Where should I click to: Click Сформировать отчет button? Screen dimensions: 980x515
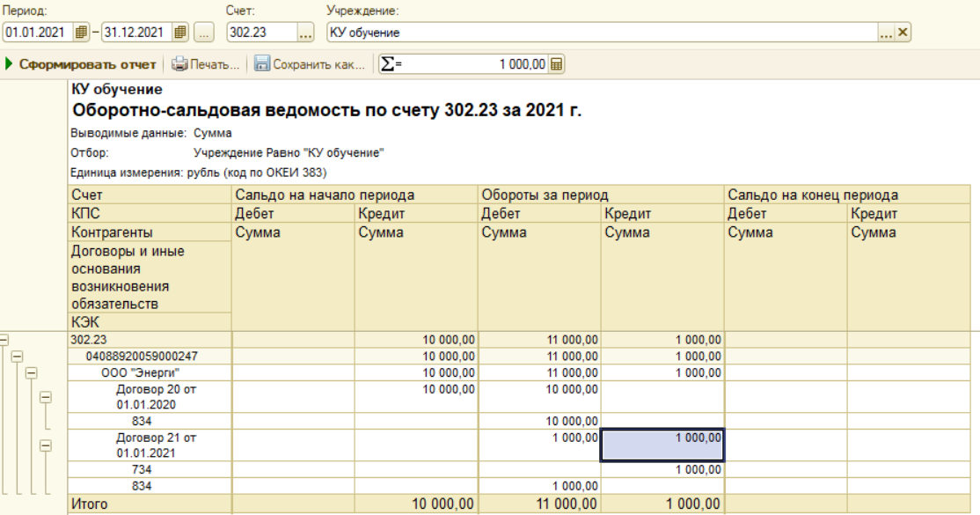click(x=81, y=64)
